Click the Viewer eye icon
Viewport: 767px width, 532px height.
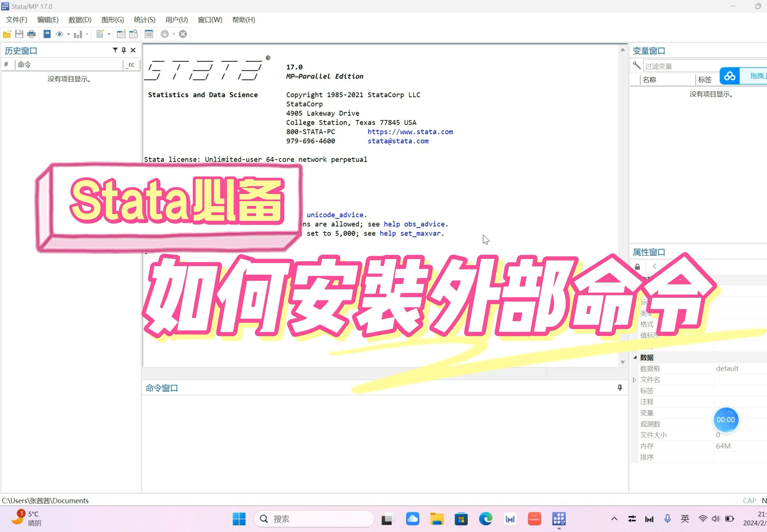tap(60, 34)
